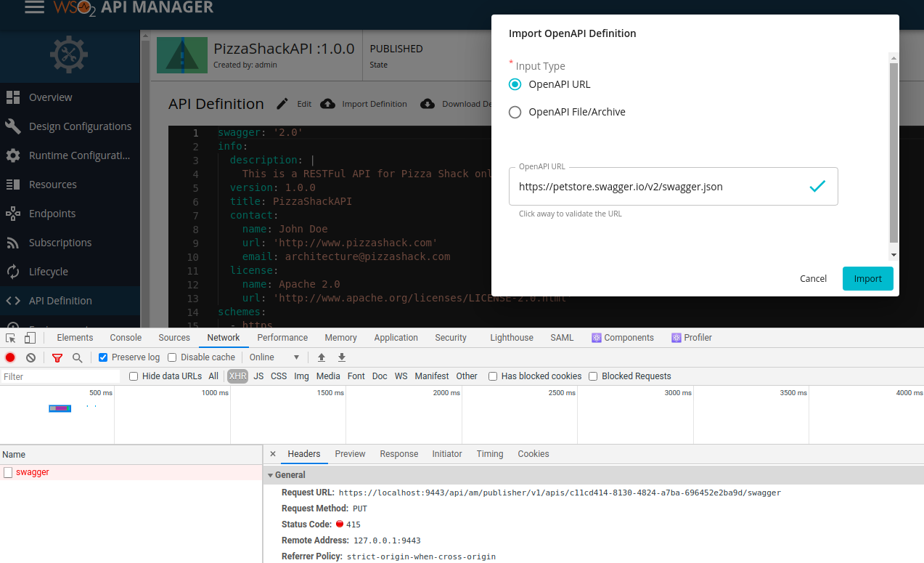The width and height of the screenshot is (924, 563).
Task: Click the Import HAR upload arrow icon
Action: pos(322,357)
